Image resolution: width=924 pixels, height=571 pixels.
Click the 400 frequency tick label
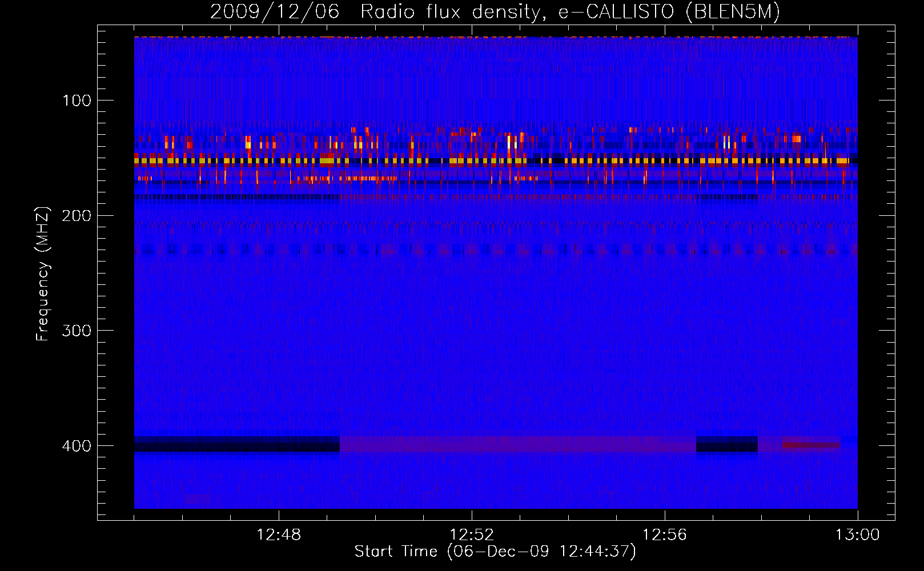(x=77, y=446)
